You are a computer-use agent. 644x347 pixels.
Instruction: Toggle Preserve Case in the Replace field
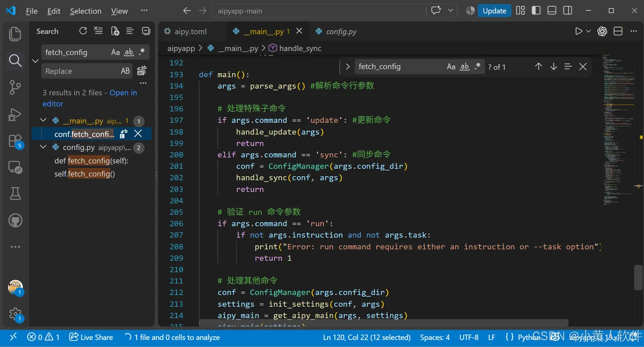(126, 71)
